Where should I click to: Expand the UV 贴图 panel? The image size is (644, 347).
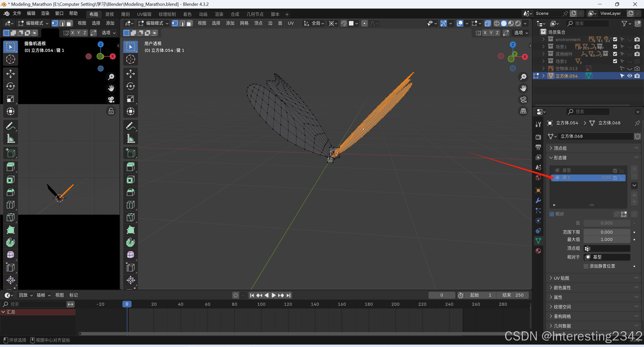click(x=561, y=278)
